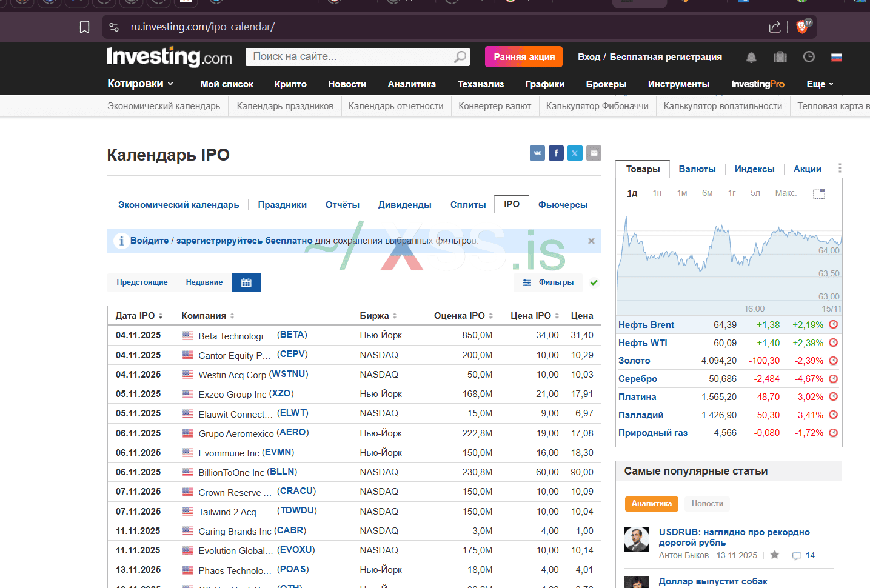Set chart range to Макс.
The height and width of the screenshot is (588, 870).
pos(786,193)
